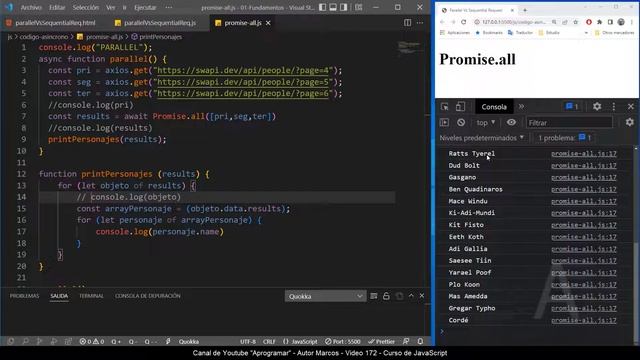The width and height of the screenshot is (640, 360).
Task: Open the Archivo menu
Action: [x=31, y=7]
